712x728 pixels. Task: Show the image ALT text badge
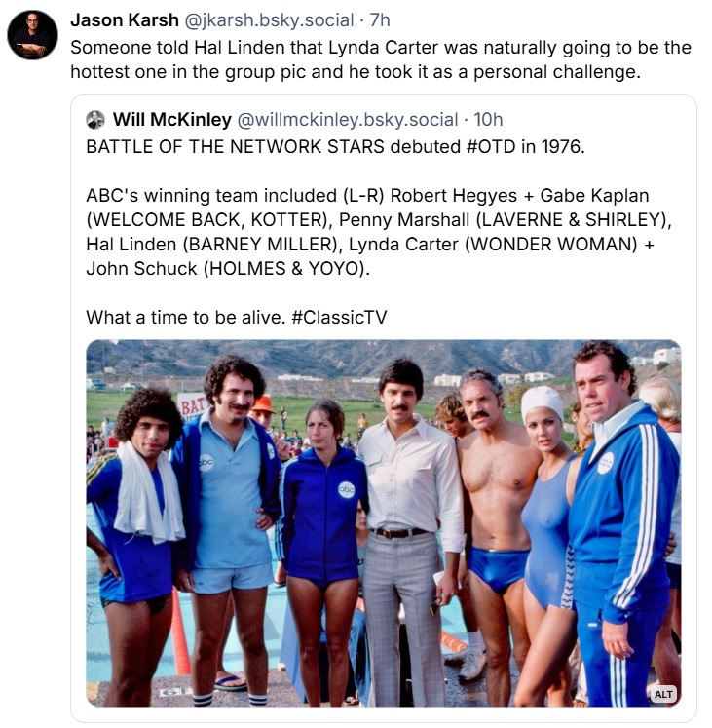click(x=663, y=694)
